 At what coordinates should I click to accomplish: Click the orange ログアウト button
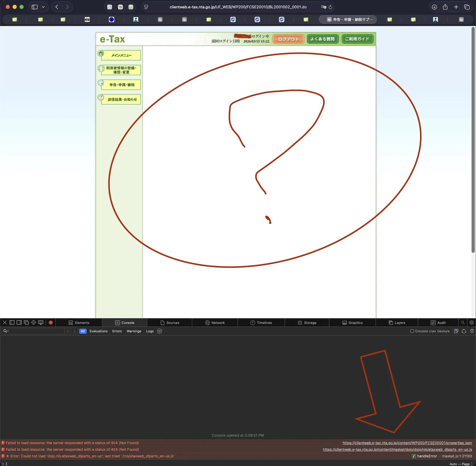[288, 39]
